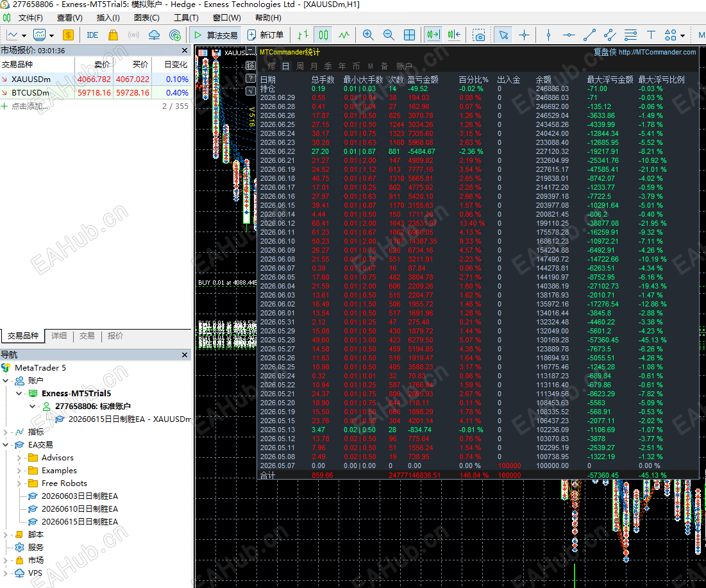The height and width of the screenshot is (588, 706).
Task: Select 20260610日日制胜EA in navigator
Action: pos(80,509)
